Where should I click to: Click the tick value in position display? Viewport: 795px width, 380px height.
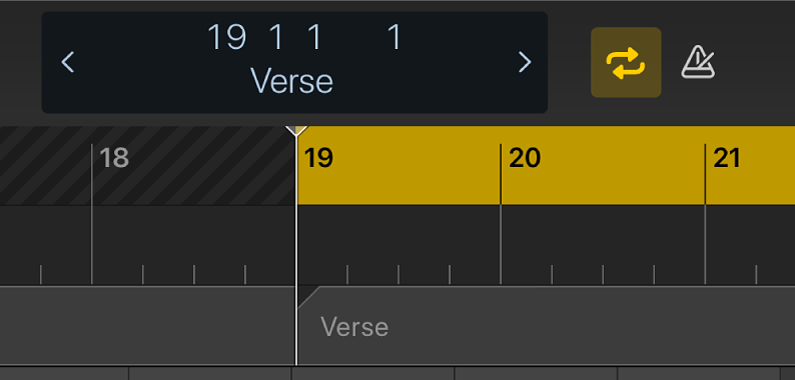pyautogui.click(x=394, y=37)
